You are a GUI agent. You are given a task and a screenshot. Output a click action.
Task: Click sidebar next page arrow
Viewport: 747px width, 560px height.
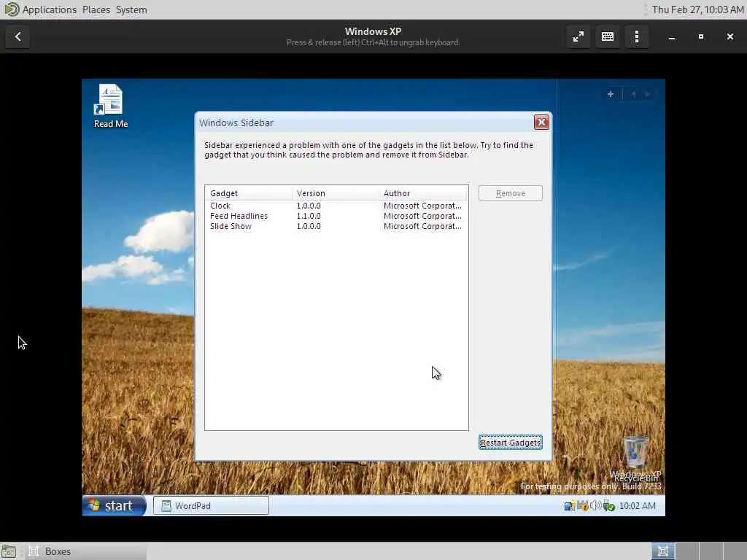pyautogui.click(x=648, y=94)
